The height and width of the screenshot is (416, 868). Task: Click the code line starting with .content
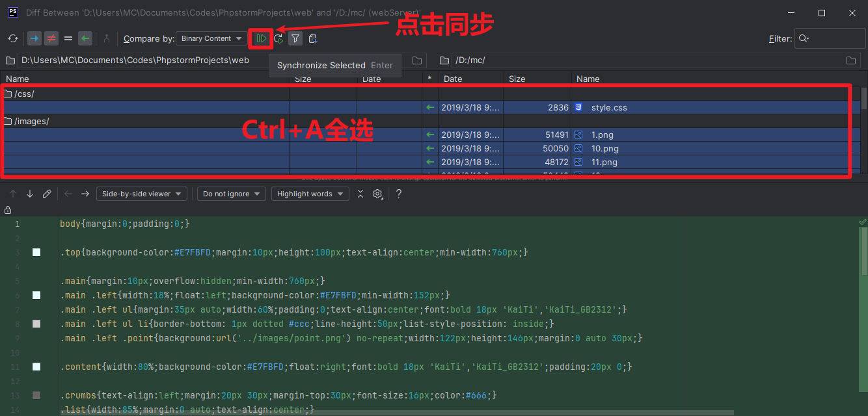pyautogui.click(x=346, y=367)
